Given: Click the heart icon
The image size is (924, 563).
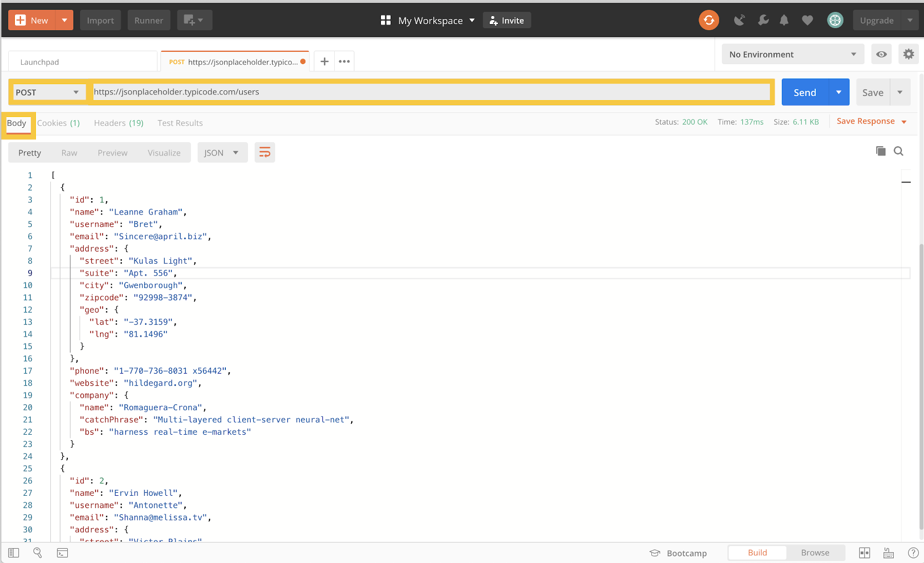Looking at the screenshot, I should (807, 20).
